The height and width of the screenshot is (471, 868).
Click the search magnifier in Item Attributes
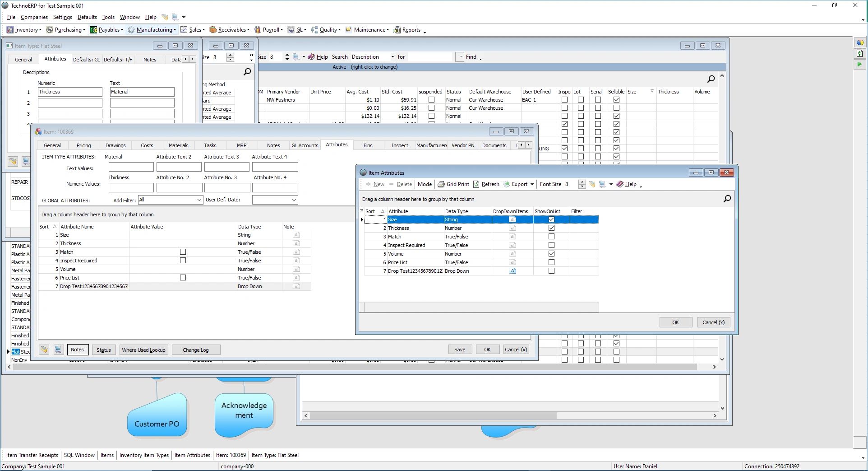click(x=727, y=199)
